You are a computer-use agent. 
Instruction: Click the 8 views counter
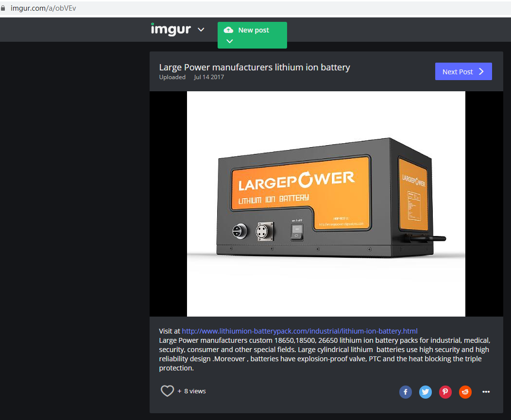(x=195, y=391)
